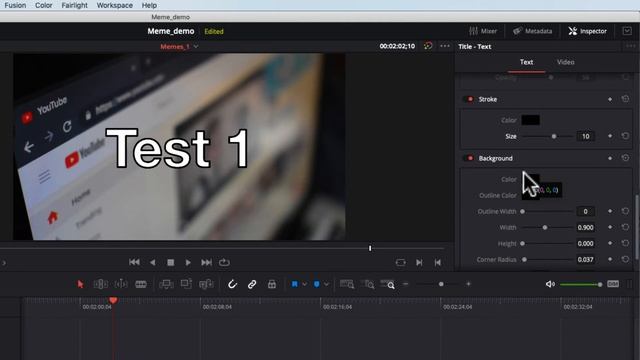
Task: Reset the Background section
Action: point(625,158)
